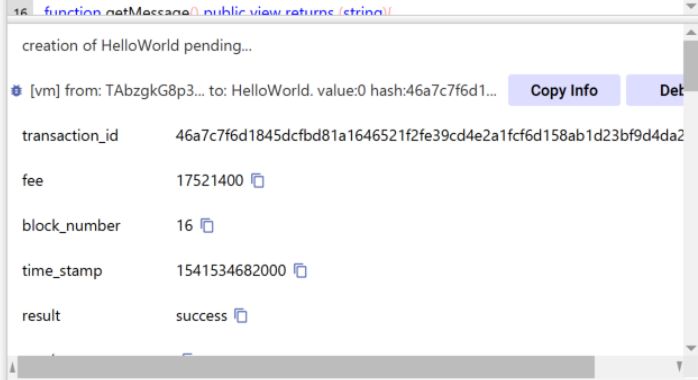Screen dimensions: 698x380
Task: Copy the block_number value 16
Action: 207,226
